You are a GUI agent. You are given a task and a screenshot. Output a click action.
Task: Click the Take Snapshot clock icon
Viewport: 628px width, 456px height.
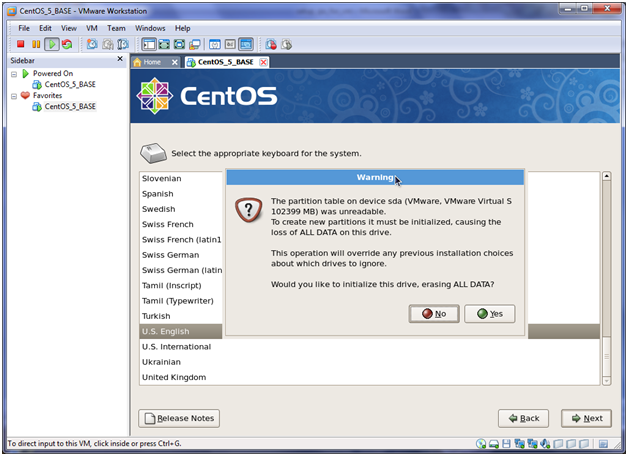[x=92, y=44]
